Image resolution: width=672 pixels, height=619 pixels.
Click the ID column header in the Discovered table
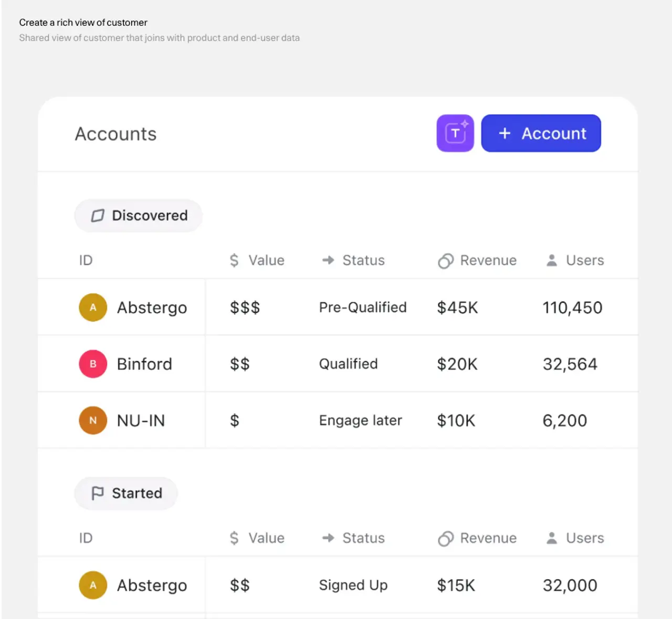(x=86, y=260)
